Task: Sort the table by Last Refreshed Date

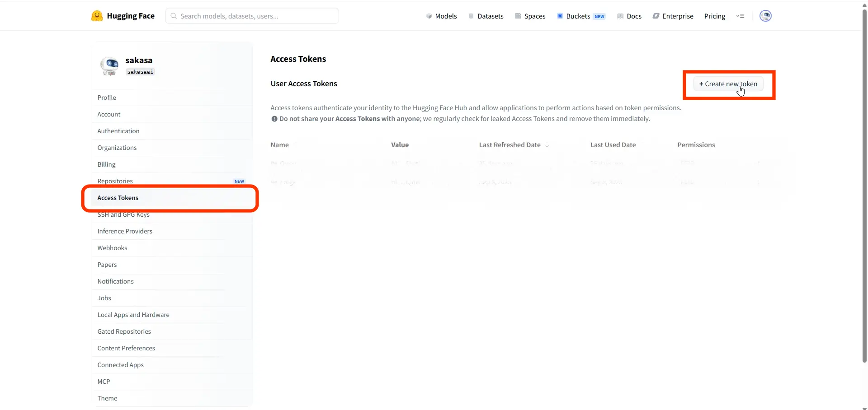Action: pos(514,145)
